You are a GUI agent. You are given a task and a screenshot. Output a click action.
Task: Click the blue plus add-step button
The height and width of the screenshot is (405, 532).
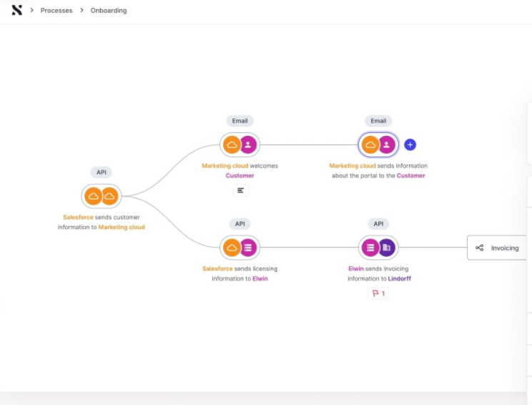pyautogui.click(x=410, y=145)
